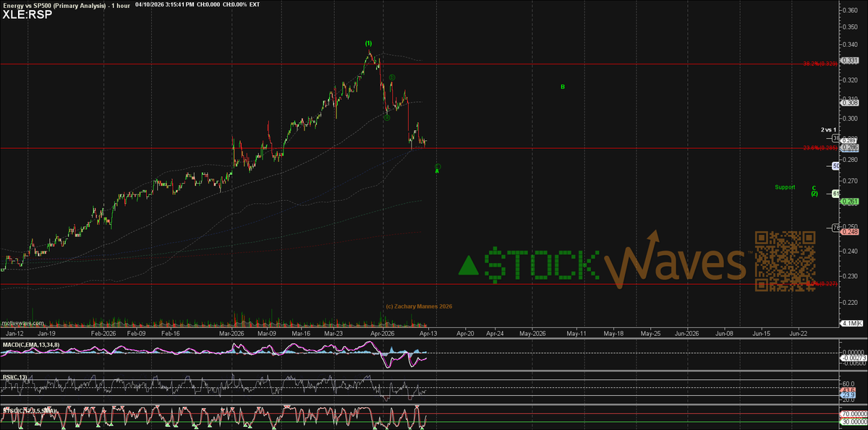Click the Feb-16 date on the time axis
This screenshot has height=430, width=868.
point(171,334)
